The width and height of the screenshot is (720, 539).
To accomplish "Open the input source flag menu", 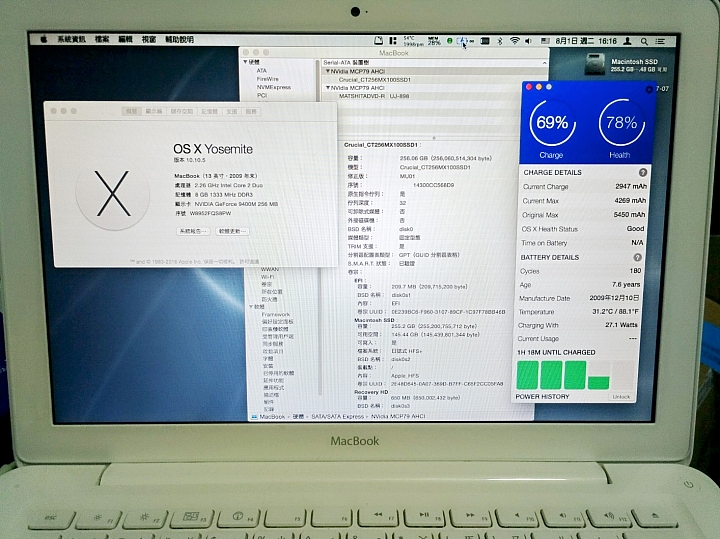I will click(x=545, y=41).
